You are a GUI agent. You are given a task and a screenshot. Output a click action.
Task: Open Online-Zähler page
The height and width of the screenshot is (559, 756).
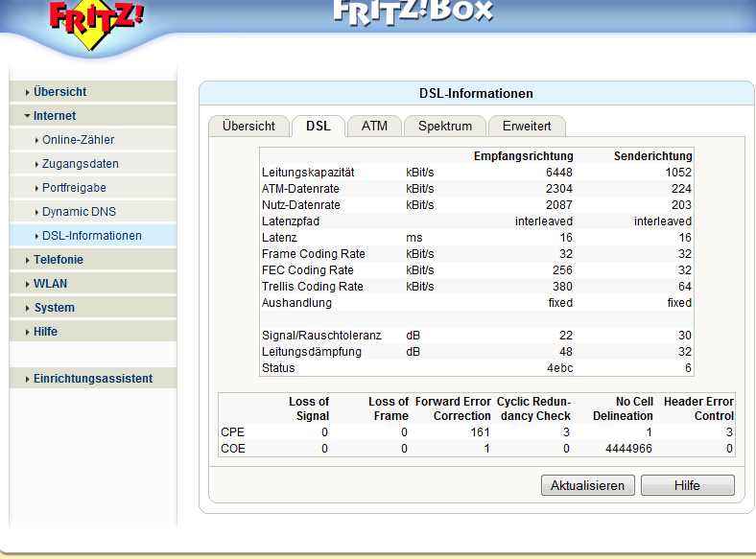click(x=93, y=140)
